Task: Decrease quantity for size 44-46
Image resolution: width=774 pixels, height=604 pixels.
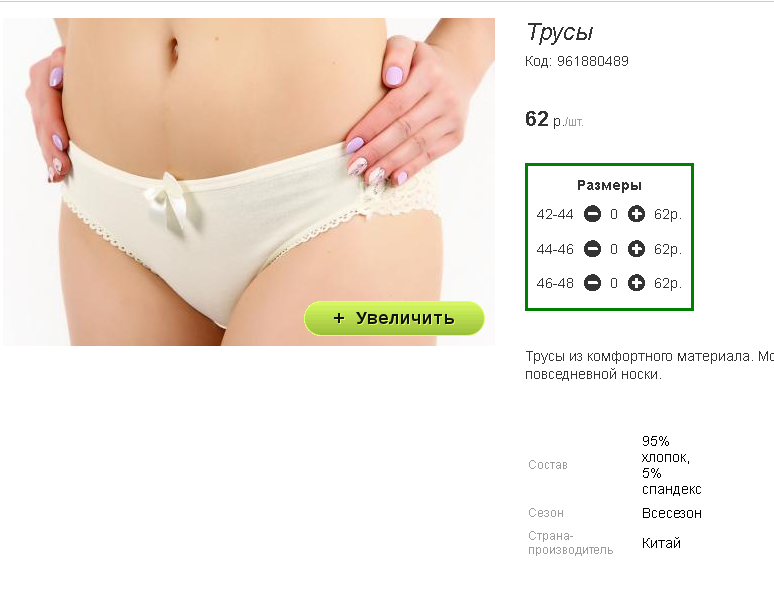Action: [592, 249]
